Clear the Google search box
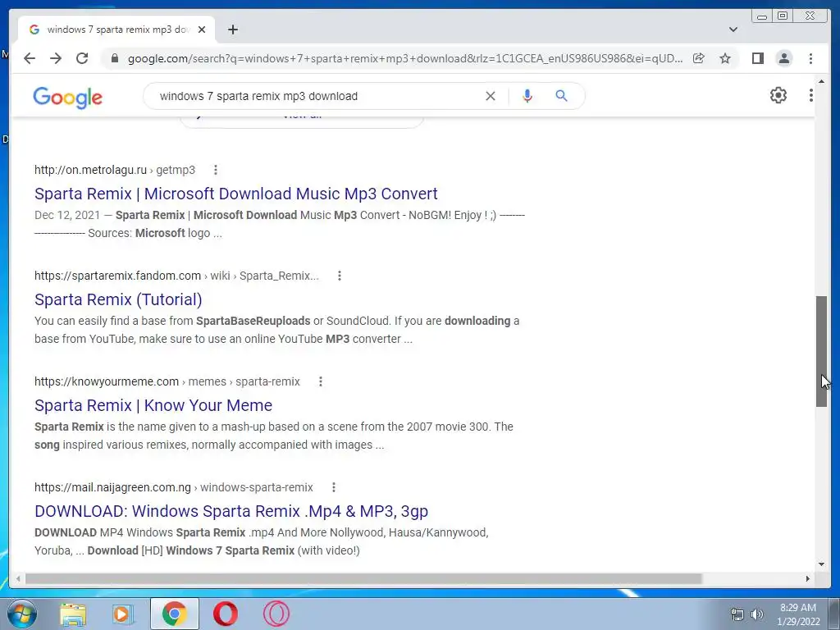This screenshot has height=630, width=840. [x=491, y=96]
